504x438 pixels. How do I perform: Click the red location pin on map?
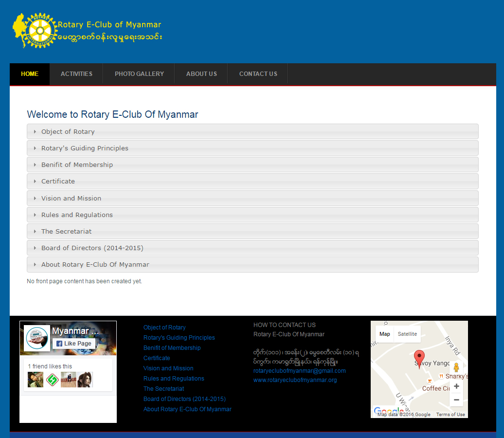[x=419, y=359]
